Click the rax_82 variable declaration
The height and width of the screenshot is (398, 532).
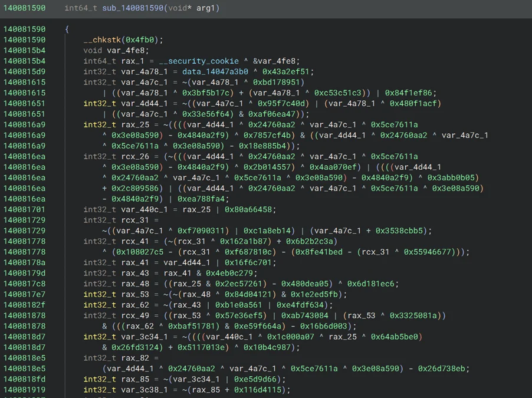[135, 358]
